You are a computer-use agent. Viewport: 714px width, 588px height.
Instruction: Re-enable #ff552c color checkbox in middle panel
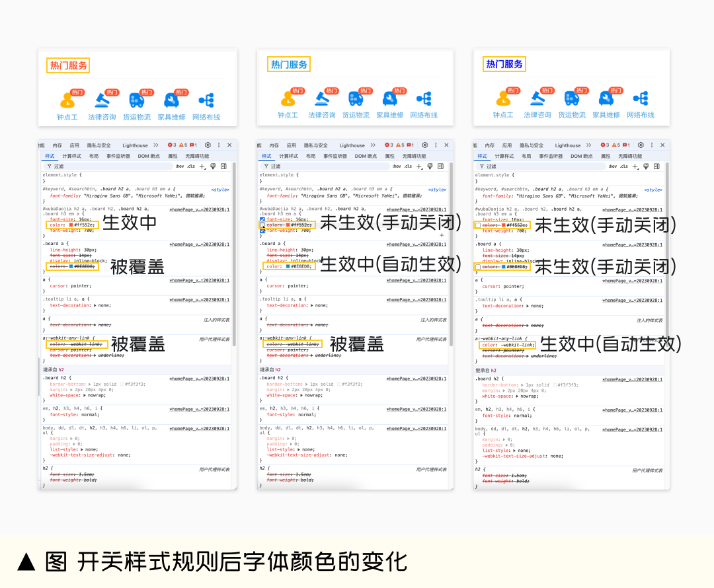click(262, 225)
